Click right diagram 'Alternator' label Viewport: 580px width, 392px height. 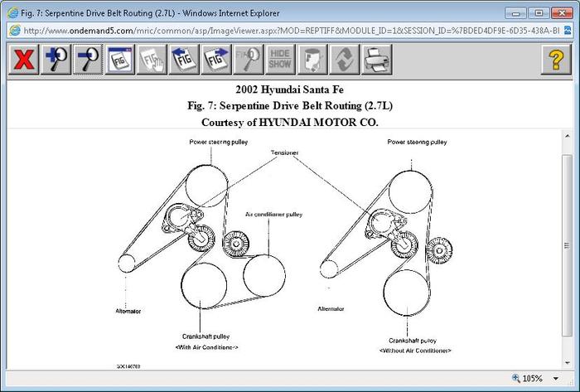(x=331, y=308)
